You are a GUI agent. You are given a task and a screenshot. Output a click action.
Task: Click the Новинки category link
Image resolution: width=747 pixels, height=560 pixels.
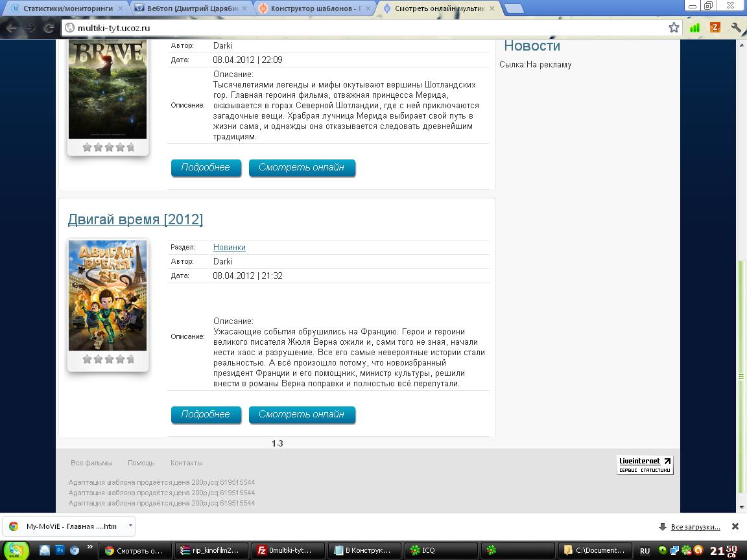click(x=229, y=247)
